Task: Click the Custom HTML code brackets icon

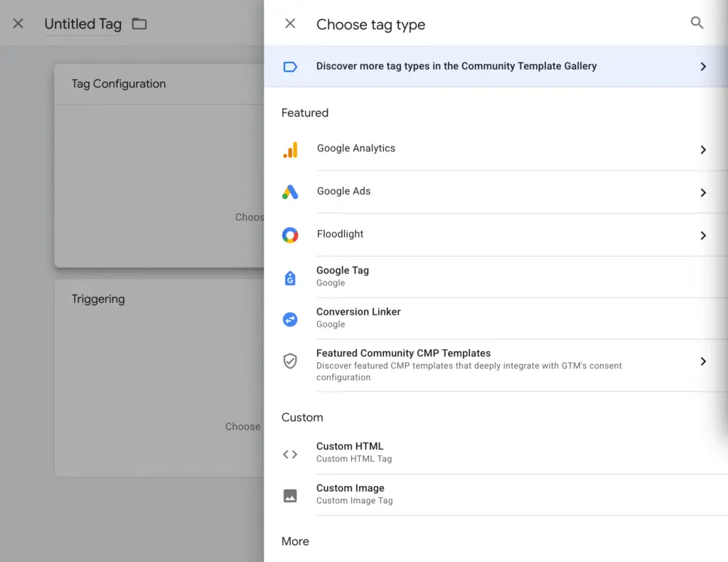Action: pos(290,454)
